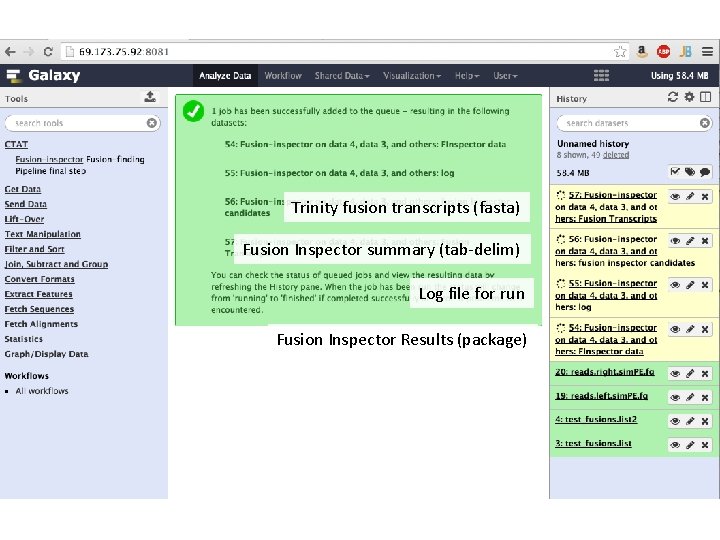
Task: Upload data using the Tools panel upload icon
Action: click(x=150, y=97)
